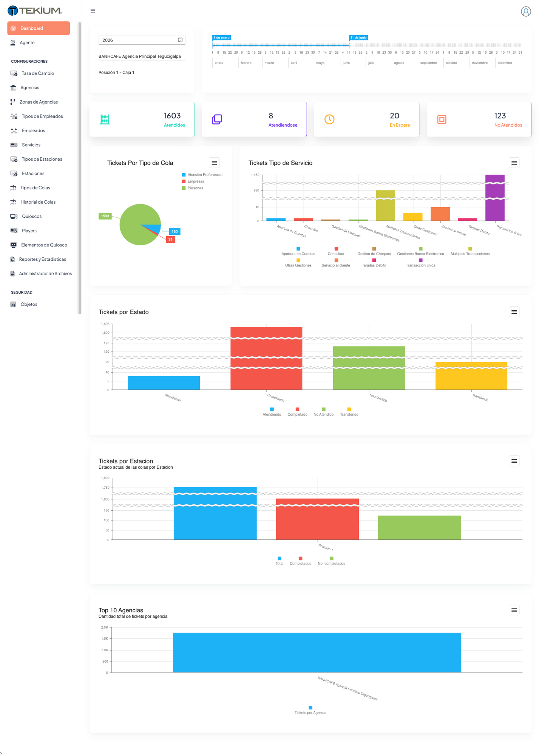Toggle Empresas series in pie legend

[x=193, y=181]
